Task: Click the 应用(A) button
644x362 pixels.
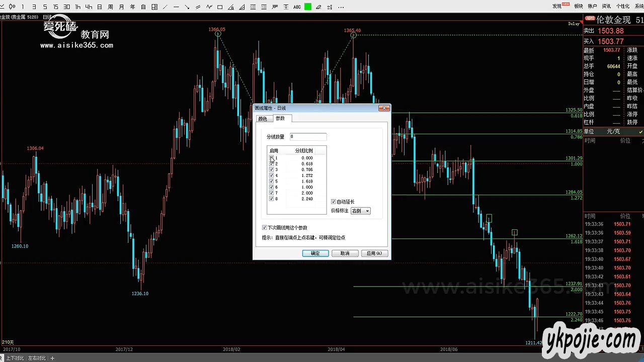Action: tap(374, 253)
